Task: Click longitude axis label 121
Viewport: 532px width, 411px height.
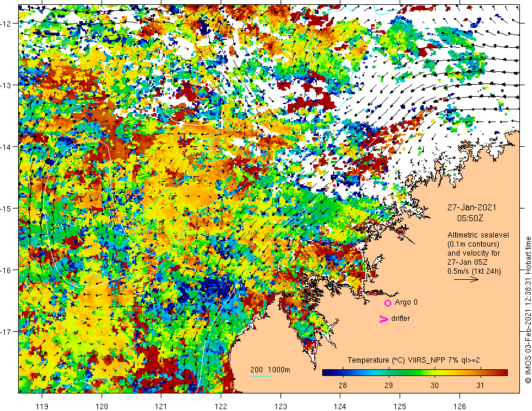Action: pyautogui.click(x=161, y=406)
